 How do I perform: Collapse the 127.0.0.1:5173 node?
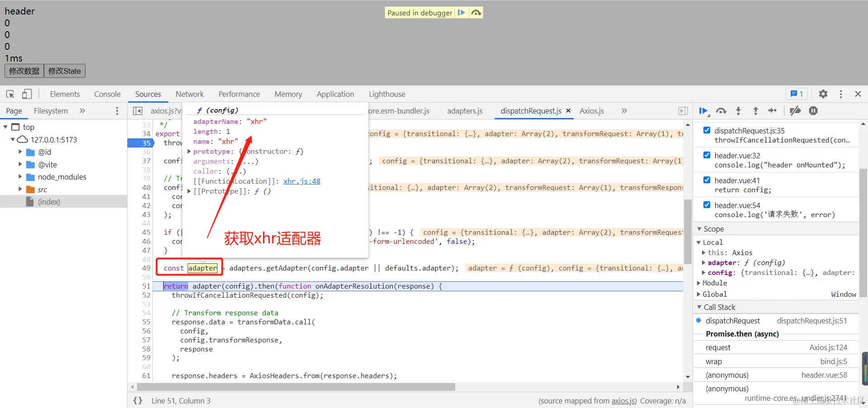[13, 140]
